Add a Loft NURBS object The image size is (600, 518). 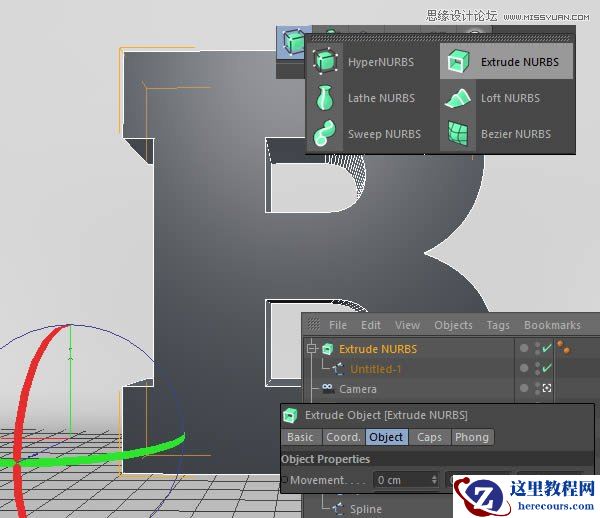(x=506, y=98)
